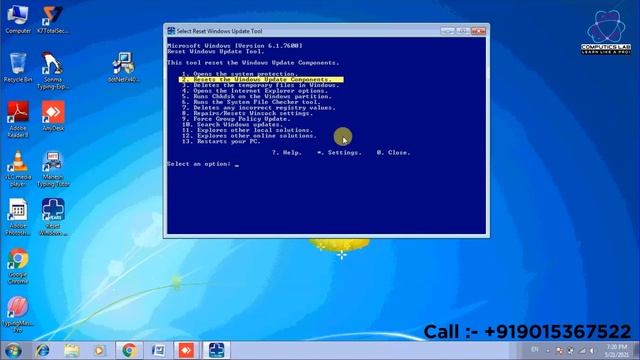Screen dimensions: 640x360
Task: Click the Close option text in console
Action: (x=393, y=153)
